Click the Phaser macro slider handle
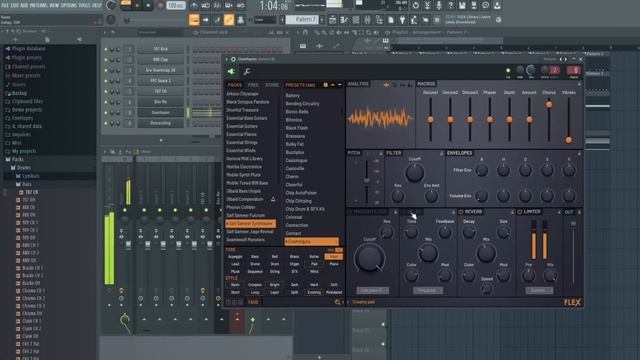Image resolution: width=640 pixels, height=360 pixels. (x=490, y=120)
